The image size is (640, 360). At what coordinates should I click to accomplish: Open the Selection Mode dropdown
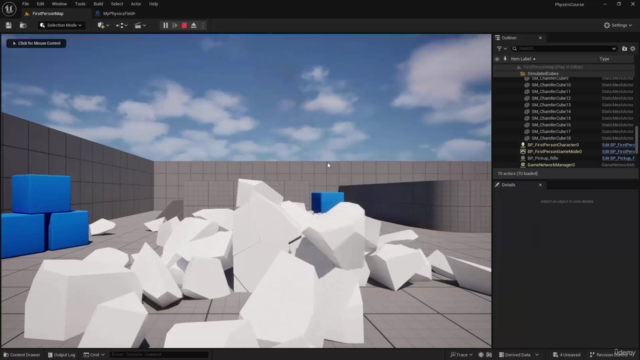click(x=61, y=25)
